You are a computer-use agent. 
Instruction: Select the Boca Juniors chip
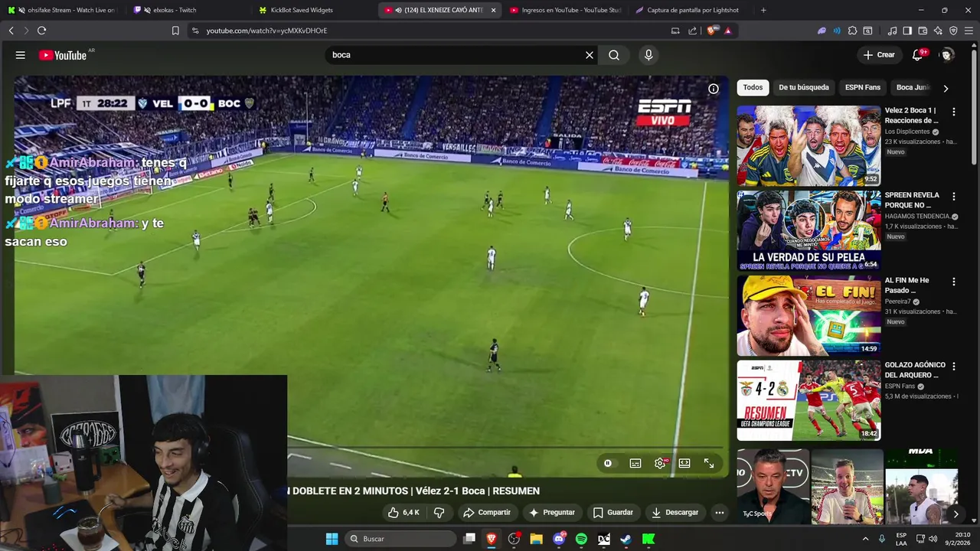(913, 87)
